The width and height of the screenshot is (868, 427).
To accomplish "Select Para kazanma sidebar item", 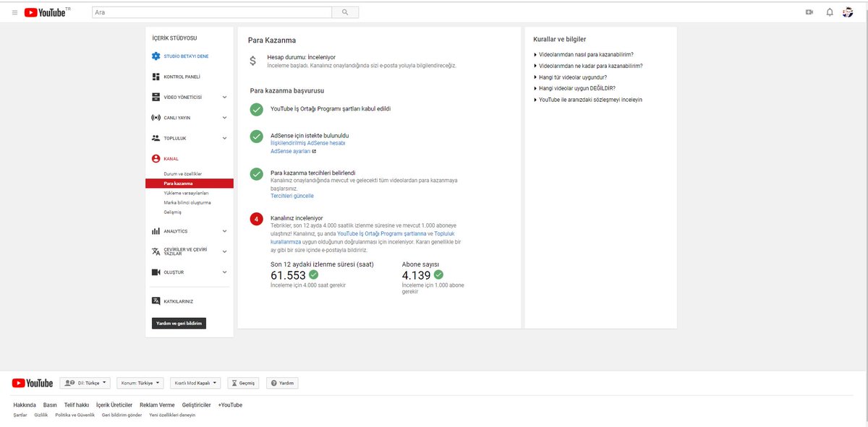I will pyautogui.click(x=190, y=184).
